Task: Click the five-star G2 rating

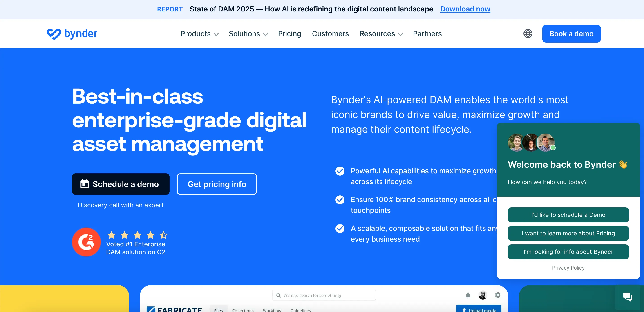Action: coord(137,235)
